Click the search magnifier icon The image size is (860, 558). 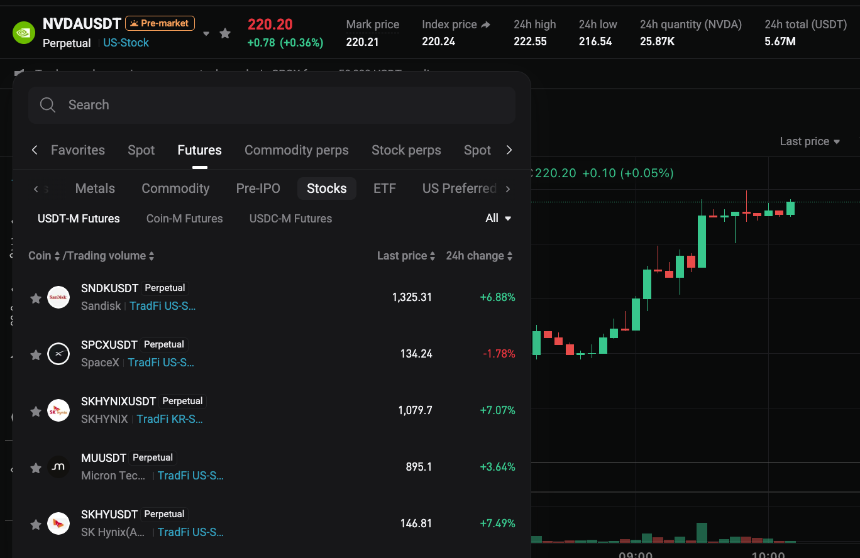click(48, 105)
